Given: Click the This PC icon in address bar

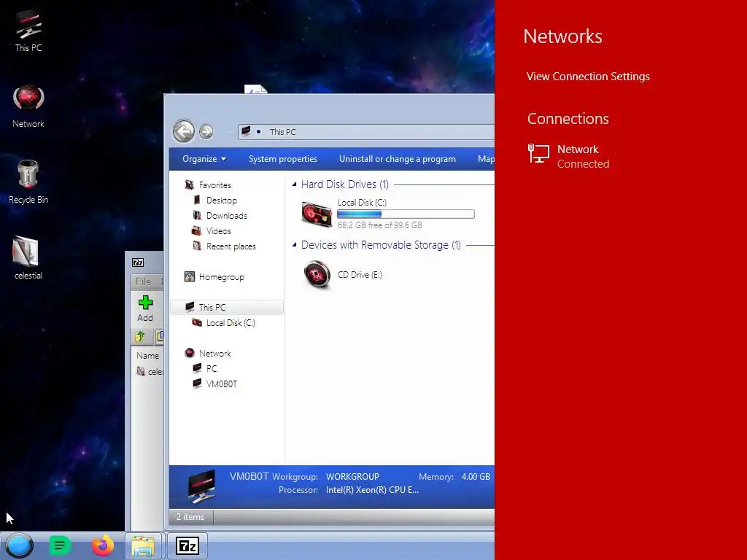Looking at the screenshot, I should point(246,131).
